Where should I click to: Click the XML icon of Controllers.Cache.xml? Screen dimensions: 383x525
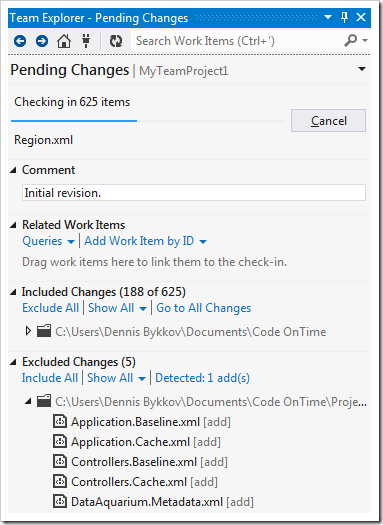tap(60, 481)
